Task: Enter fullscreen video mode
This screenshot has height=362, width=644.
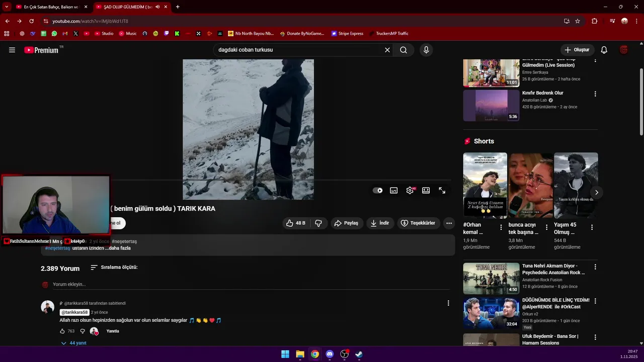Action: click(x=442, y=191)
